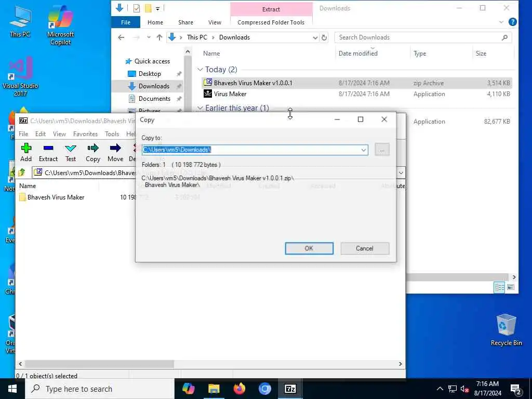Screen dimensions: 532x399
Task: Open Tools menu in 7-Zip
Action: tap(112, 134)
